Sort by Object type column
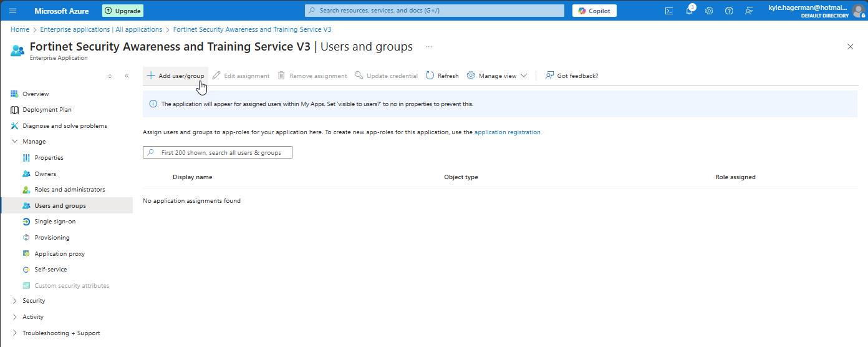868x347 pixels. tap(461, 177)
